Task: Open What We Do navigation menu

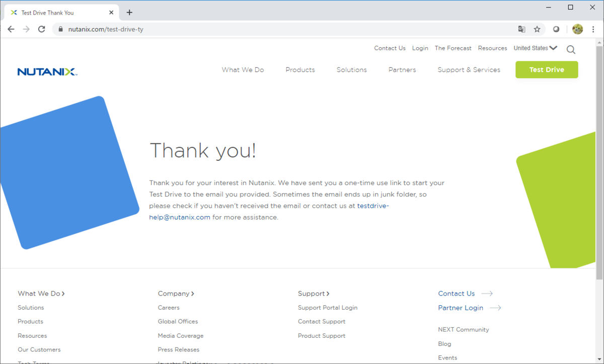Action: [x=243, y=70]
